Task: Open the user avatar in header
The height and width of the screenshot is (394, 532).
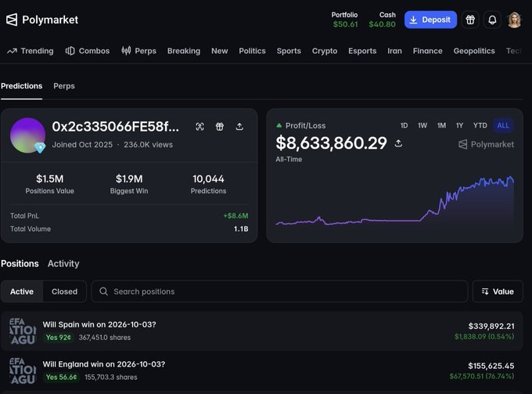Action: tap(514, 20)
